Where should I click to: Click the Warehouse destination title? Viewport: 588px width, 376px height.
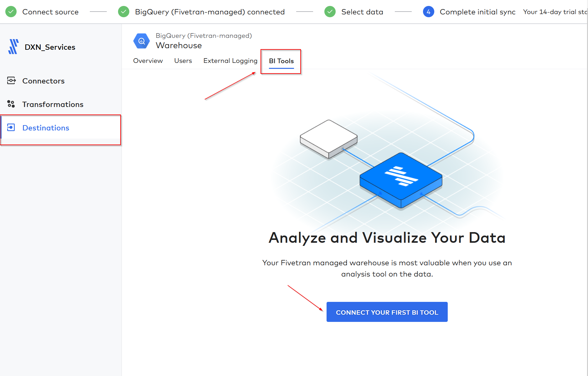[178, 45]
